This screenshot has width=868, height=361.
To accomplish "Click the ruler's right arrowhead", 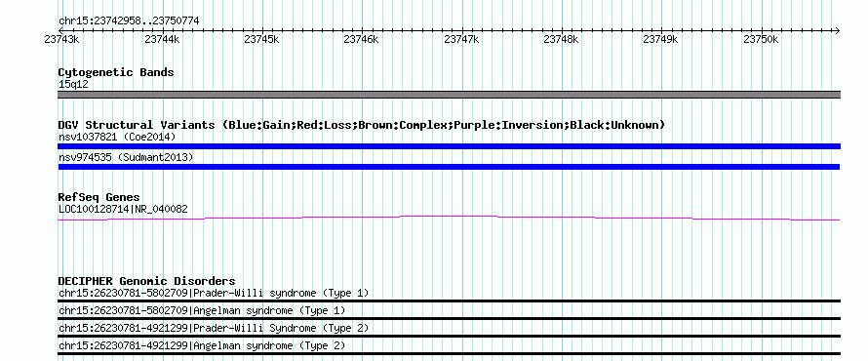I will tap(837, 30).
